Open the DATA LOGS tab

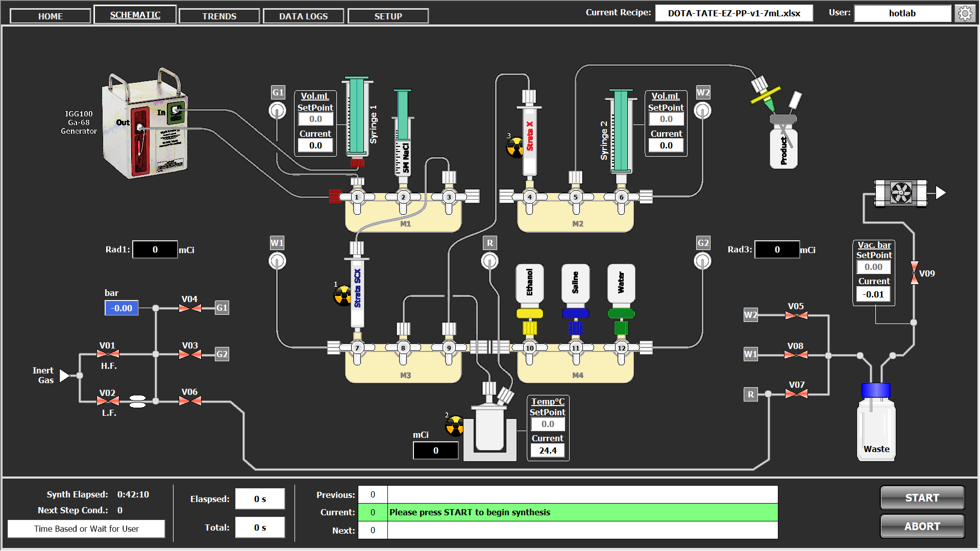coord(303,16)
